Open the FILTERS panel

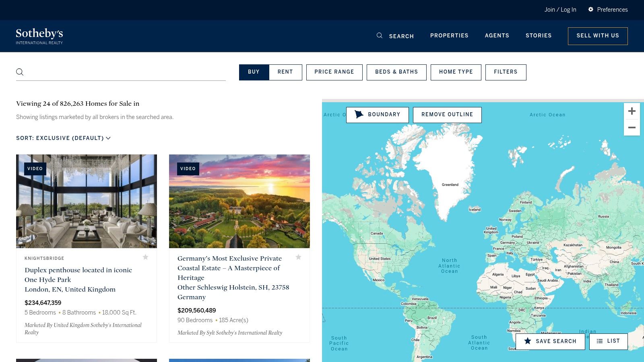[x=506, y=72]
